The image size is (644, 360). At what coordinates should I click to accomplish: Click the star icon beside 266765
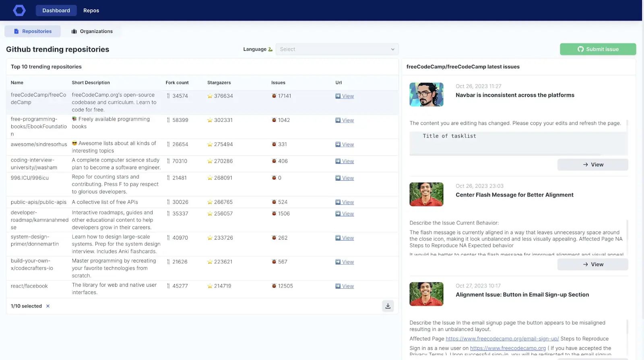click(x=210, y=202)
